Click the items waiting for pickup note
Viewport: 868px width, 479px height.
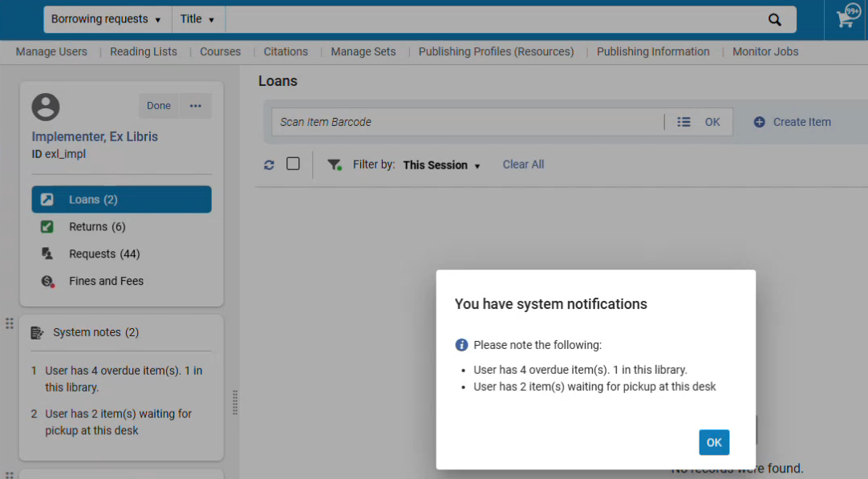tap(119, 422)
